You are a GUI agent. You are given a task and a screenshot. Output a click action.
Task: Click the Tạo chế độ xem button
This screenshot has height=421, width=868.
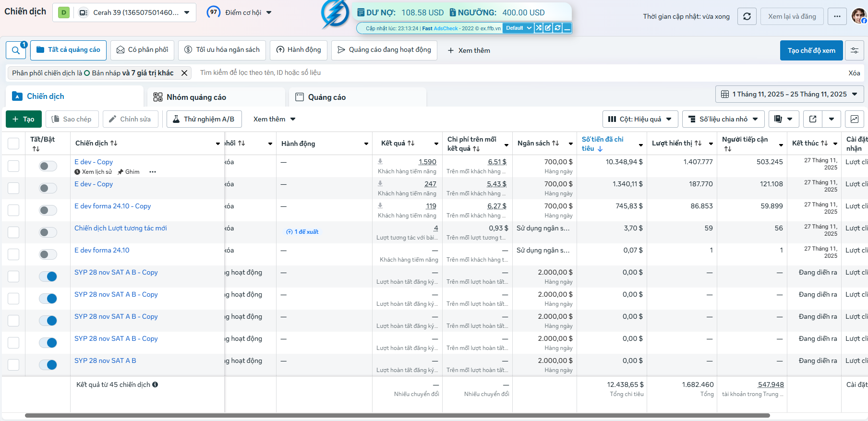click(x=811, y=50)
